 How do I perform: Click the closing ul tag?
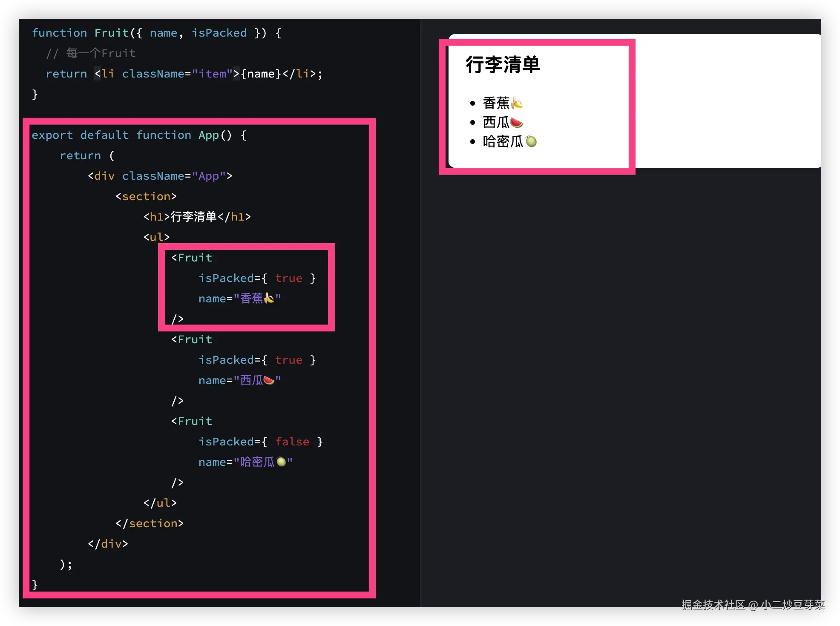click(160, 503)
